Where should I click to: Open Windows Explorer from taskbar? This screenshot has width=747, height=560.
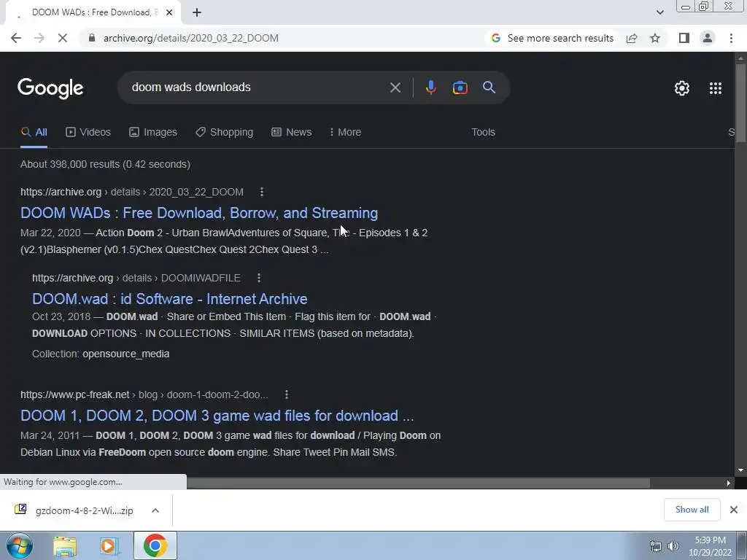pyautogui.click(x=65, y=546)
